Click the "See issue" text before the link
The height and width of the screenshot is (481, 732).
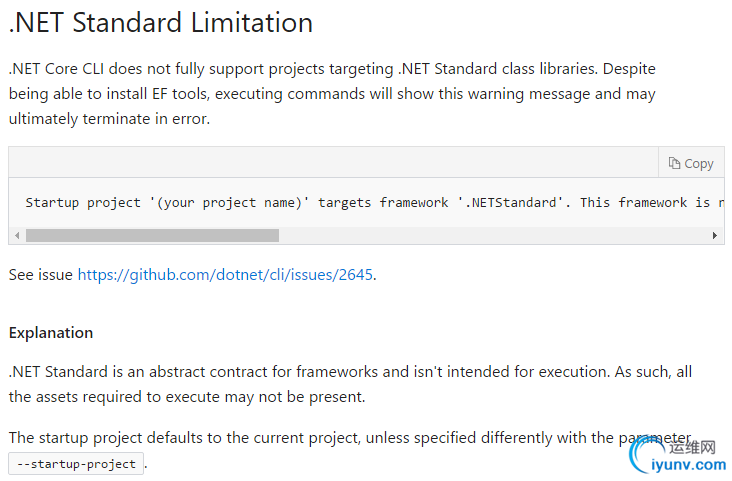pos(40,274)
